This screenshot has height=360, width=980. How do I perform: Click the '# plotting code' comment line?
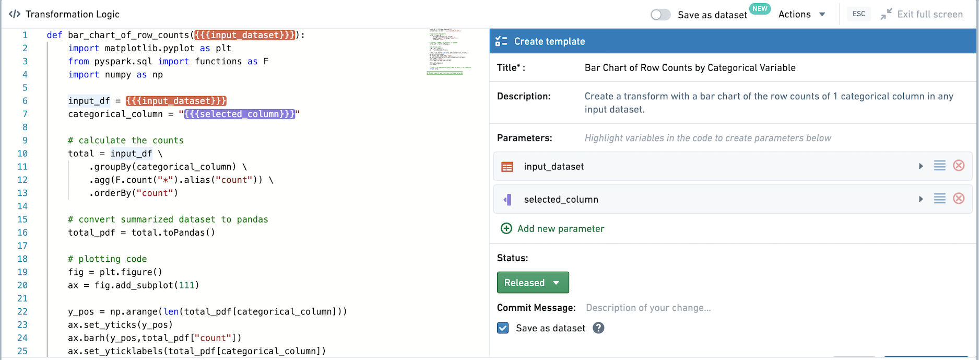[108, 259]
